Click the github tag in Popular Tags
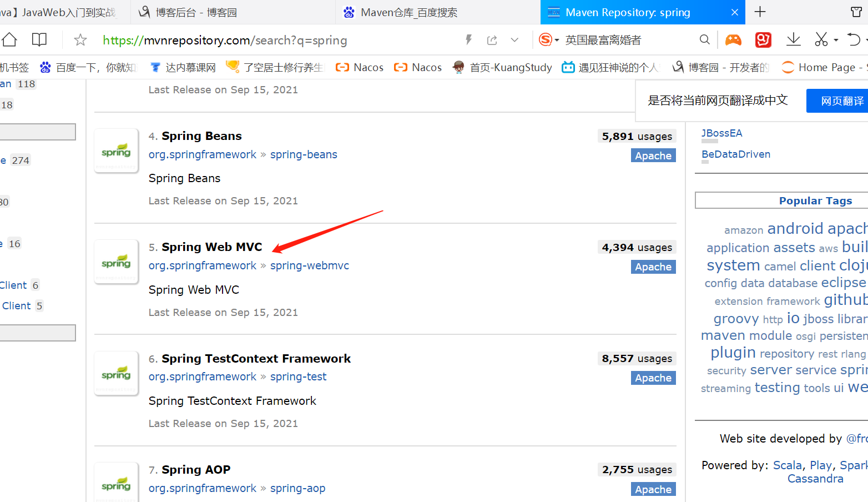The width and height of the screenshot is (868, 502). (846, 299)
